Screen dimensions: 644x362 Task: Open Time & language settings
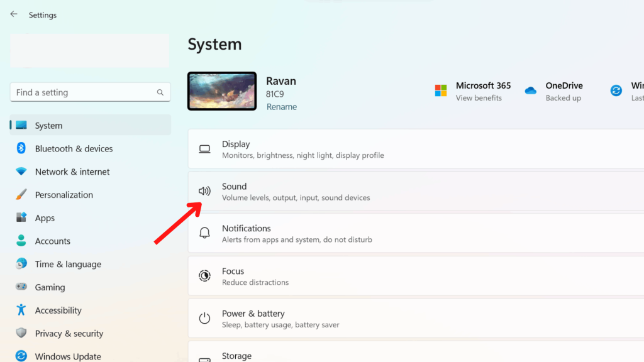91,264
